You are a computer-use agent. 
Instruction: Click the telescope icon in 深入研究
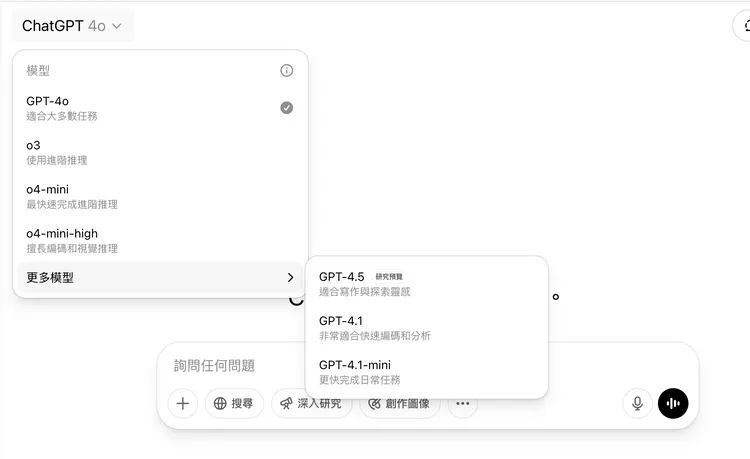[286, 404]
